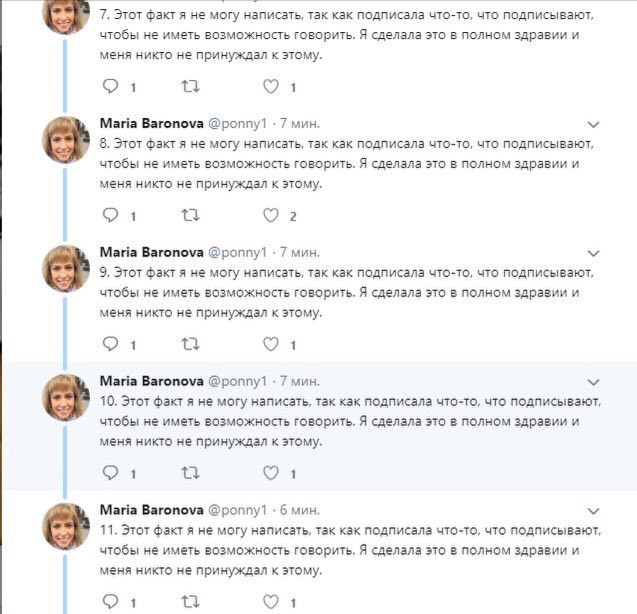Select the avatar photo beside tweet 10
This screenshot has width=637, height=614.
tap(66, 397)
